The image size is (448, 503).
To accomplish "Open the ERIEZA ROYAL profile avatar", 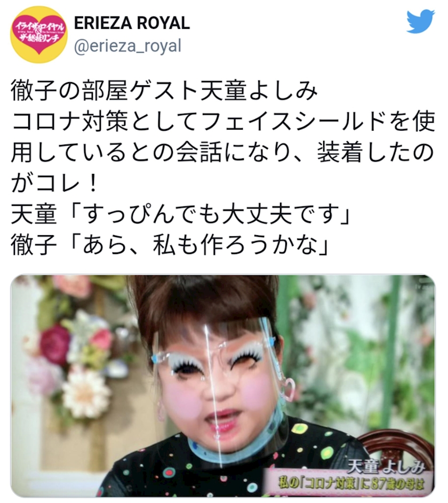I will point(38,35).
